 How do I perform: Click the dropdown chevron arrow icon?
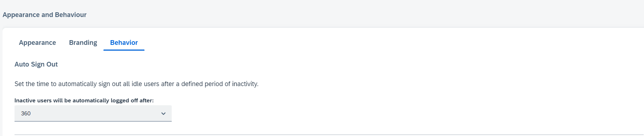click(163, 114)
